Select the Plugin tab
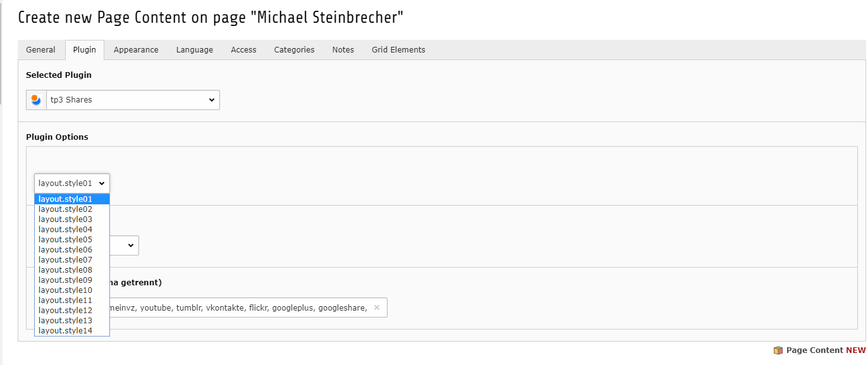Screen dimensions: 868x365 pos(85,50)
